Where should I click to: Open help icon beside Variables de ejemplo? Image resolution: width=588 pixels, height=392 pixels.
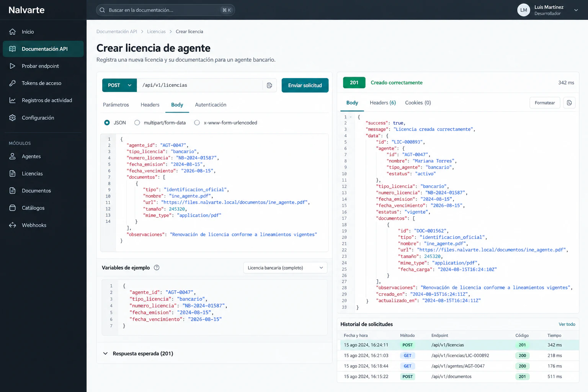pyautogui.click(x=157, y=268)
